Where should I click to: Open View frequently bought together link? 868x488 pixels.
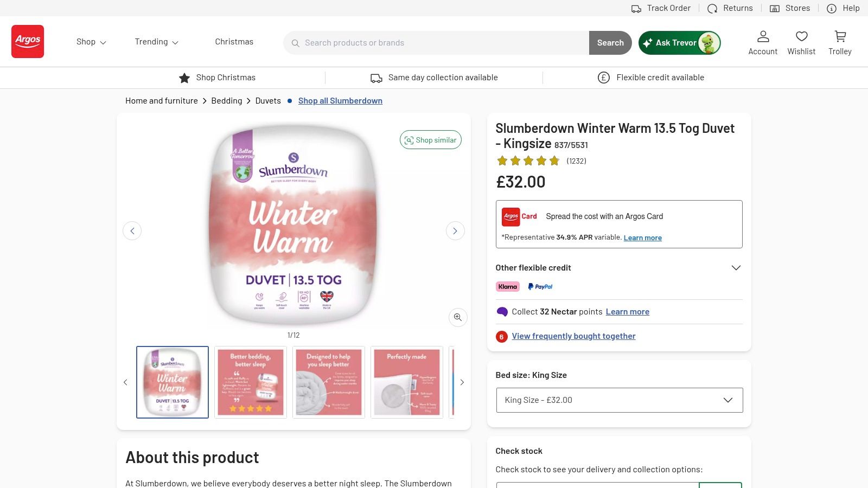coord(573,336)
